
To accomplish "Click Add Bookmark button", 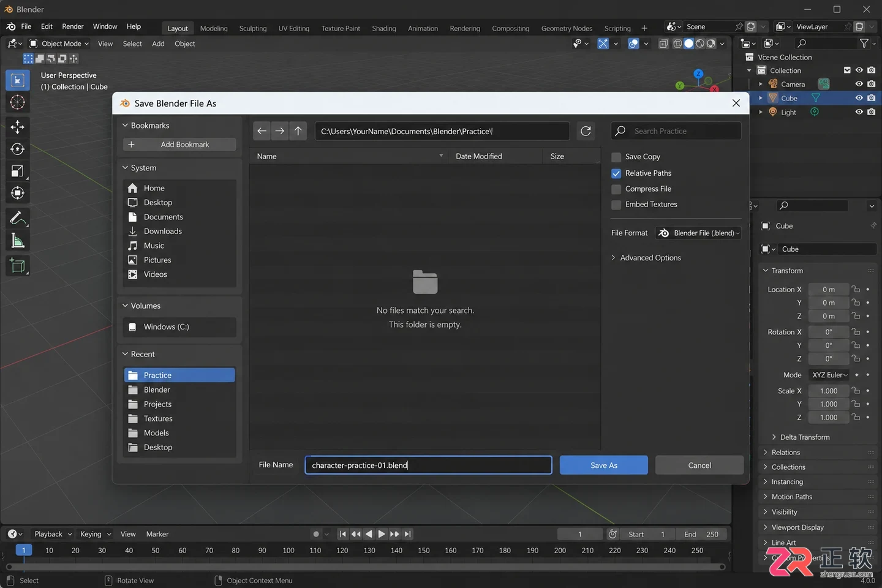I will (179, 145).
